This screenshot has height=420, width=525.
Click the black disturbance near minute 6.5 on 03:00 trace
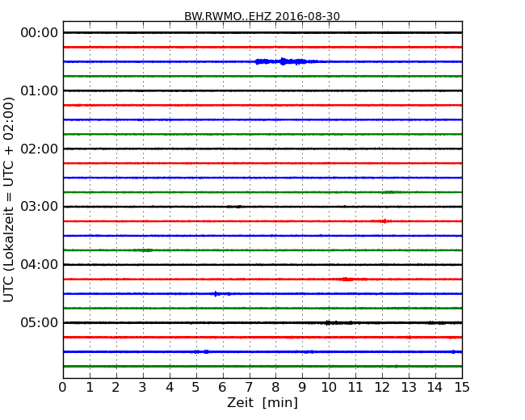point(234,207)
